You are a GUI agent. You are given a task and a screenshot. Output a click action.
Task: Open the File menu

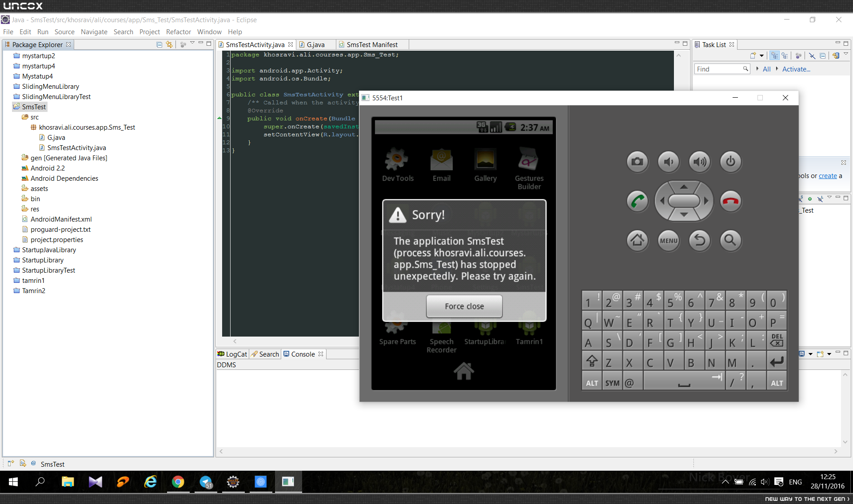pyautogui.click(x=8, y=32)
